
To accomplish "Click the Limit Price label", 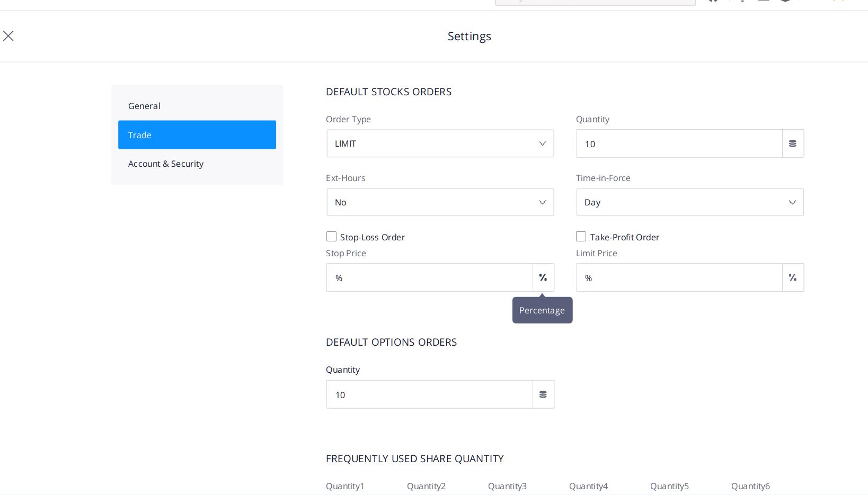I will pyautogui.click(x=597, y=253).
